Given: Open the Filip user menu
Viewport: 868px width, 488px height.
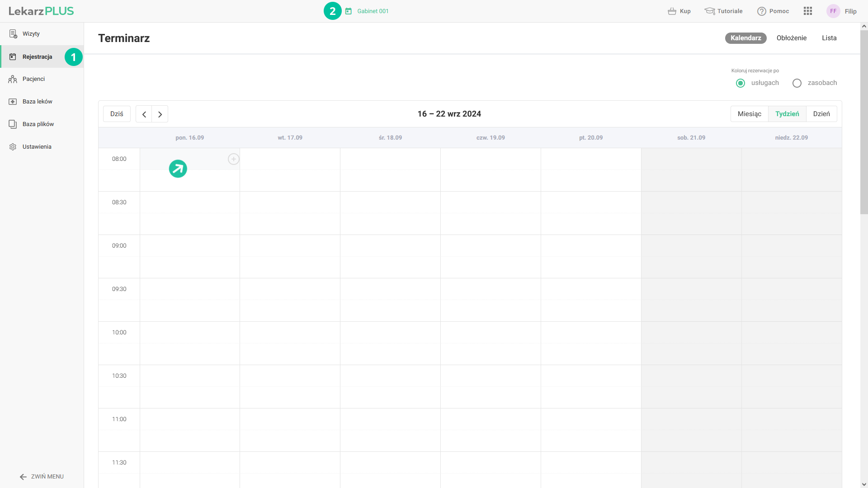Looking at the screenshot, I should tap(842, 11).
